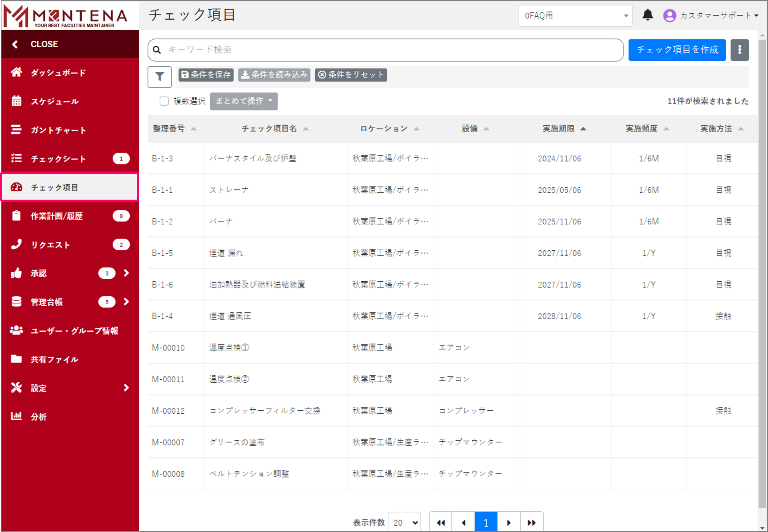
Task: Open the ダッシュボード (dashboard) sidebar icon
Action: coord(17,72)
